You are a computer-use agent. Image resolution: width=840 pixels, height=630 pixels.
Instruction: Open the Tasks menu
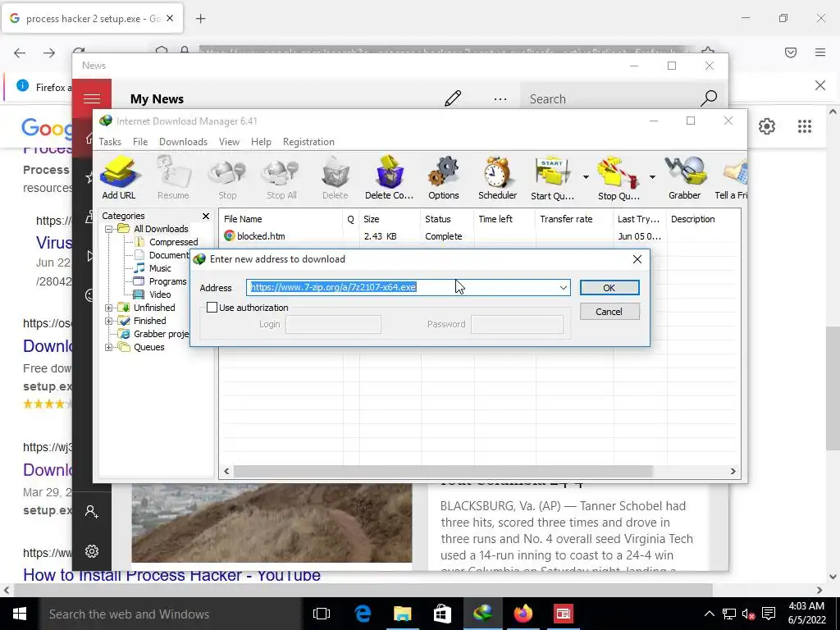coord(110,142)
